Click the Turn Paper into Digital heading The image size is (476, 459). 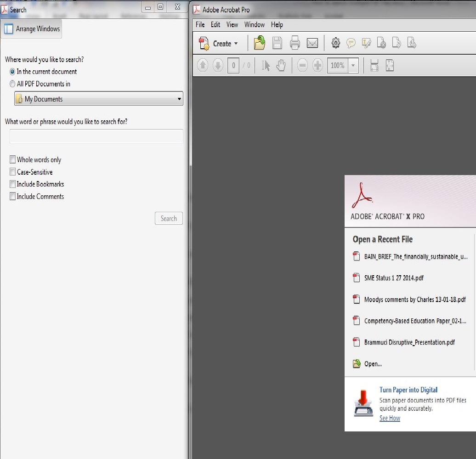408,390
